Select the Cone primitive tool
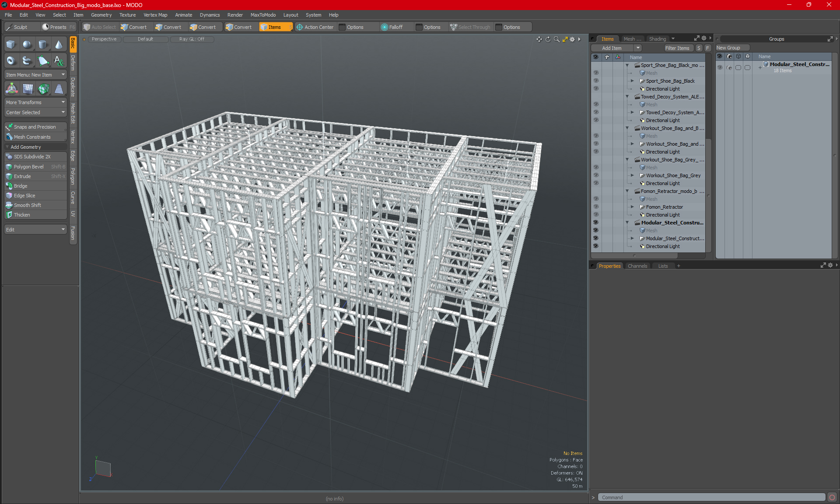Viewport: 840px width, 504px height. [x=59, y=44]
